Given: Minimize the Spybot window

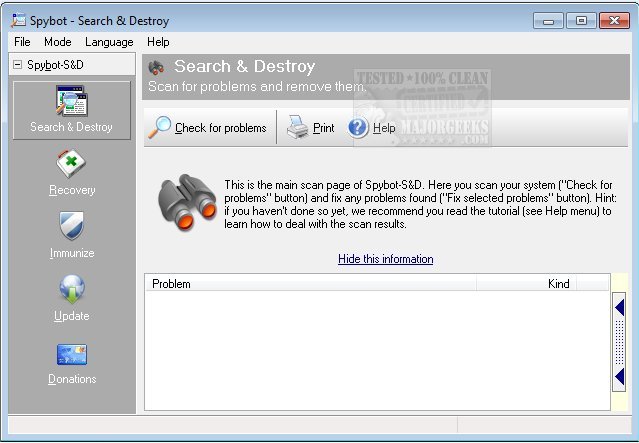Looking at the screenshot, I should point(548,21).
